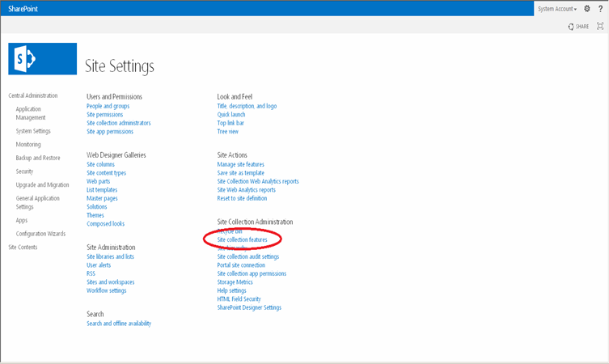Click Save site as template
This screenshot has width=609, height=364.
240,173
